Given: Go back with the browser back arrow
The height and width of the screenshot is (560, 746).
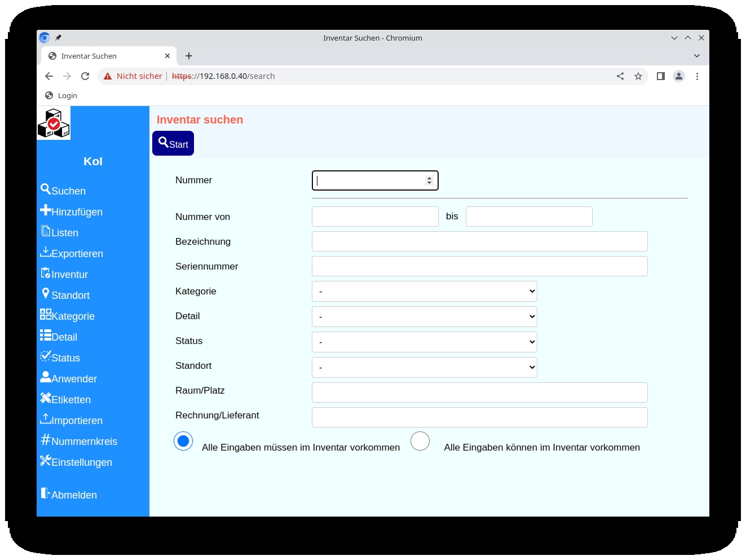Looking at the screenshot, I should pos(49,76).
